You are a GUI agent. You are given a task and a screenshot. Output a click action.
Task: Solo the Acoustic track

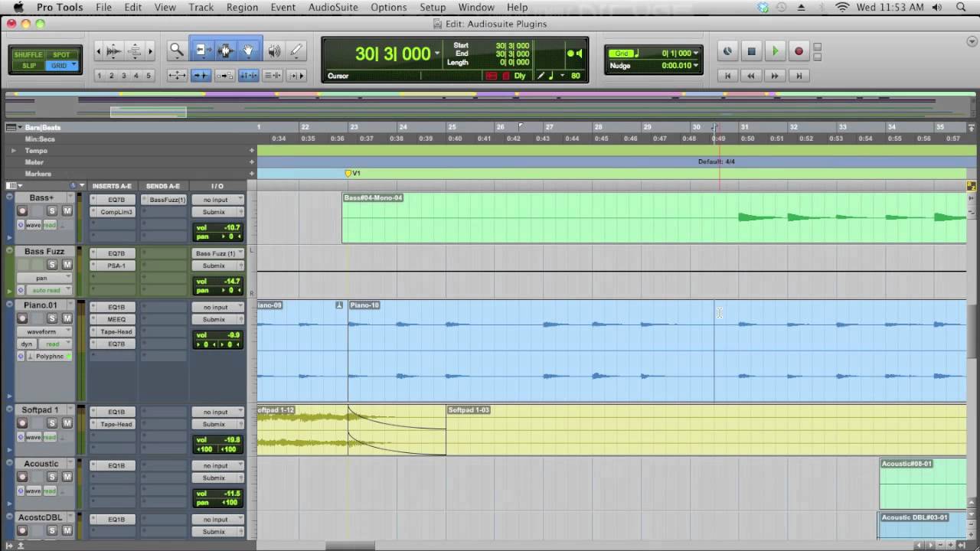pos(52,477)
